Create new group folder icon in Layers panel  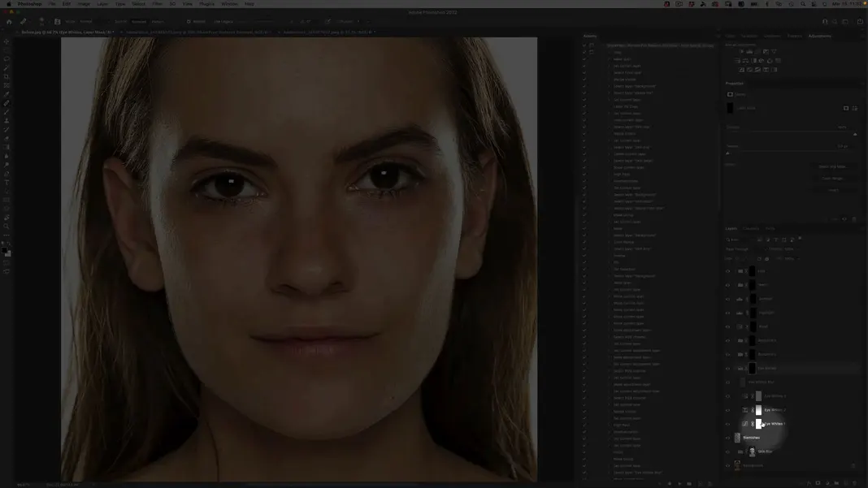click(835, 483)
